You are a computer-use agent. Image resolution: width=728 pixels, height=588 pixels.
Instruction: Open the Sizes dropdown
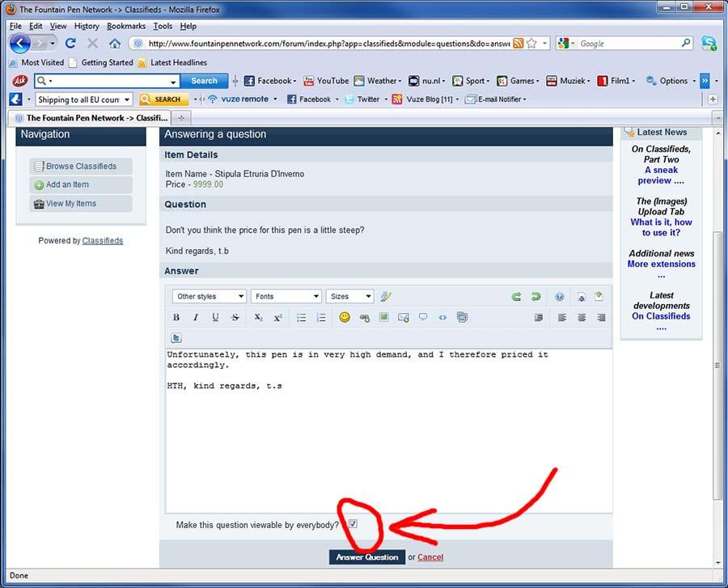349,297
